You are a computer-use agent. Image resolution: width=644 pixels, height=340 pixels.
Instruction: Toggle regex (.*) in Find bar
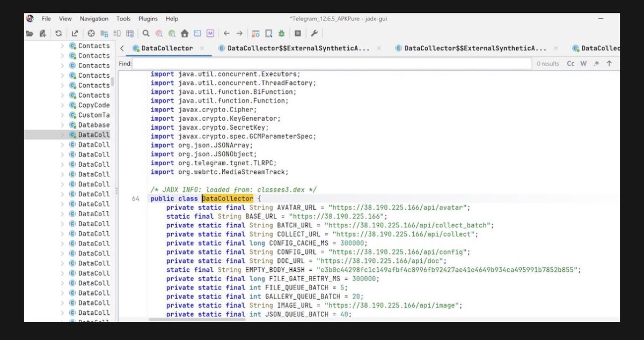click(x=596, y=63)
